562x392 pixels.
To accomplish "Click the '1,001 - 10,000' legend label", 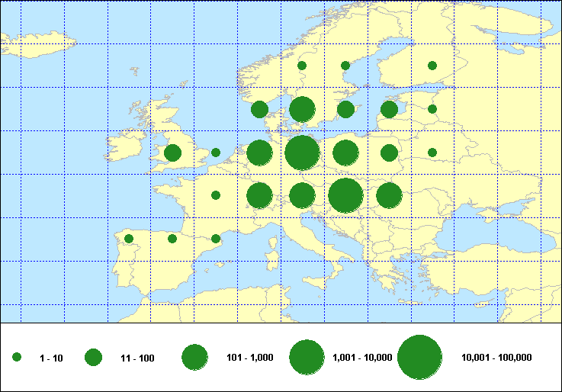I will 362,358.
